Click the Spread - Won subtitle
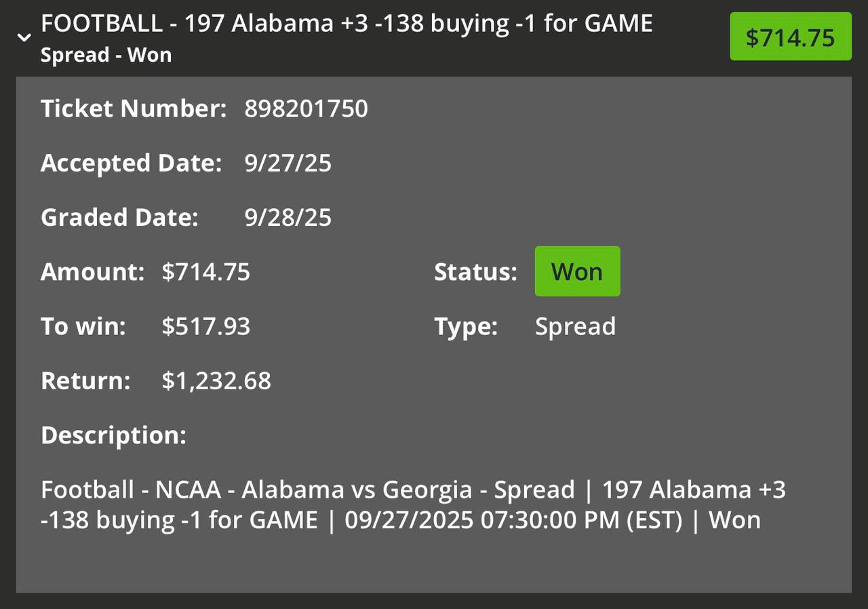868x609 pixels. click(106, 55)
